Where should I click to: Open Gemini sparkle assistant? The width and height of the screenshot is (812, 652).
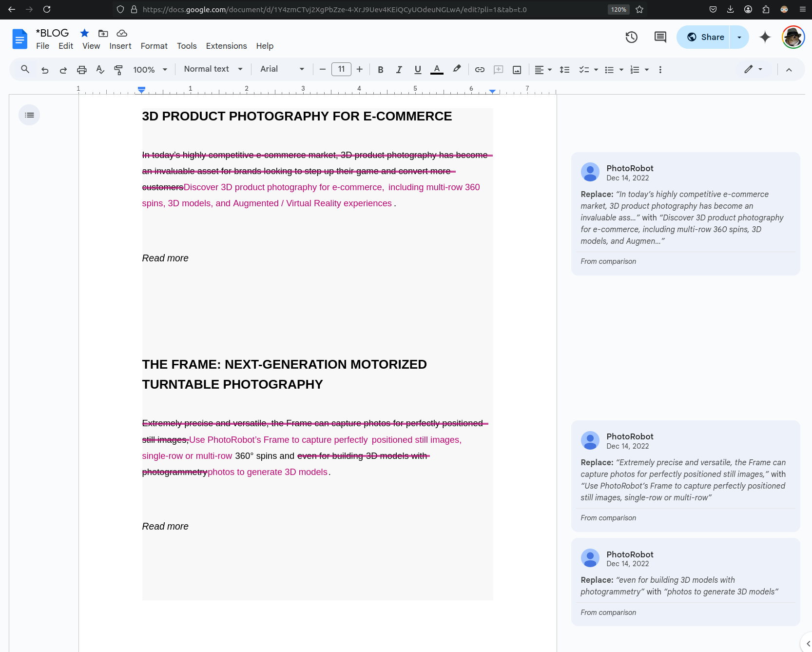[765, 37]
